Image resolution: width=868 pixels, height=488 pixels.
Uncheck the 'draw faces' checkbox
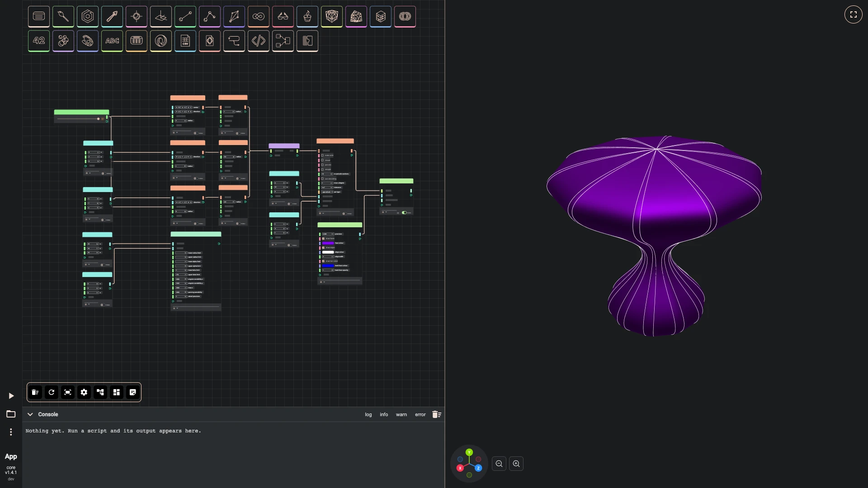pos(323,239)
